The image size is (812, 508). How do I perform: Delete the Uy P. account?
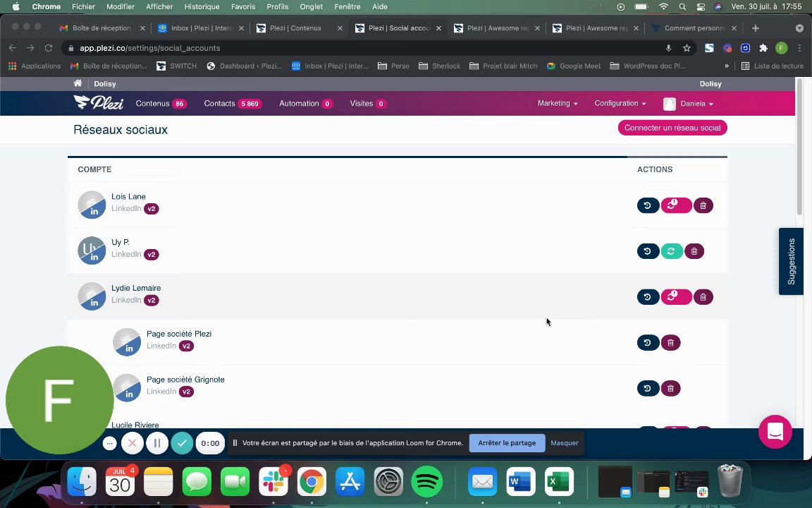tap(694, 251)
